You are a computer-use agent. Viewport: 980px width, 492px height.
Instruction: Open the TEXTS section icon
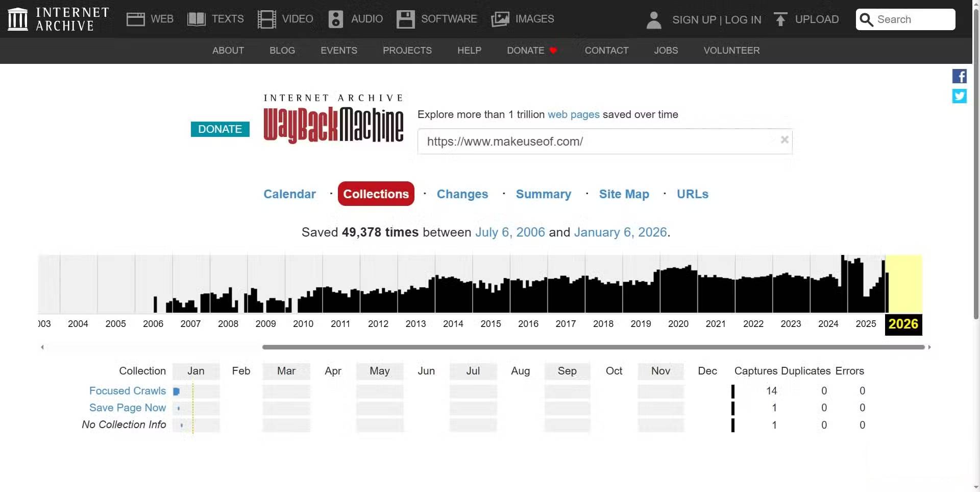tap(195, 19)
